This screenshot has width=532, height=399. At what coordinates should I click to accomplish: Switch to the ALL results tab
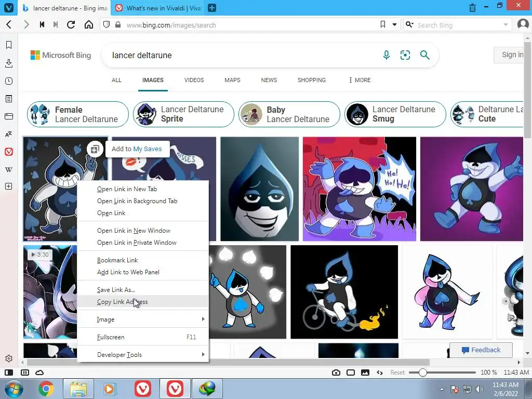point(116,80)
